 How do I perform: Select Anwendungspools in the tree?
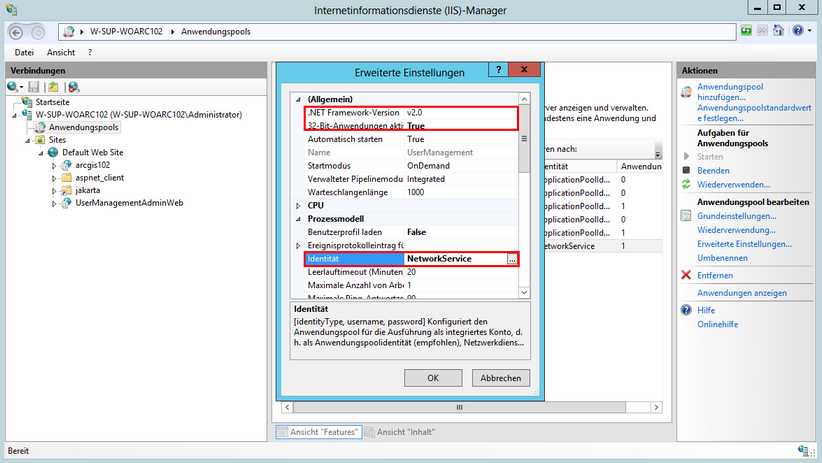point(83,127)
